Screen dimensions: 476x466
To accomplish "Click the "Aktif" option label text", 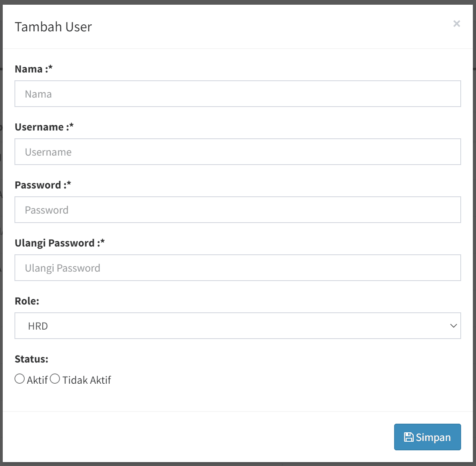I will [x=37, y=380].
